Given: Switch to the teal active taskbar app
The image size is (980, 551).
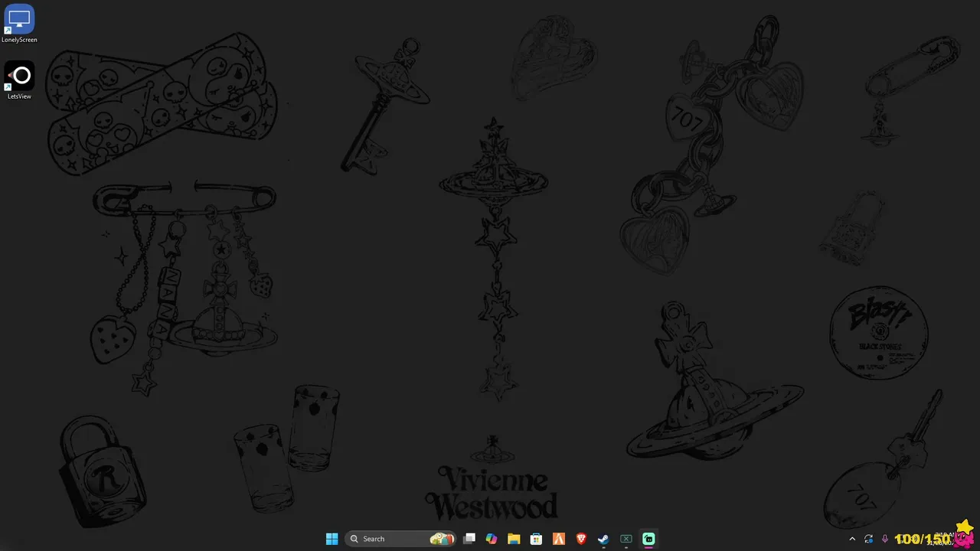Looking at the screenshot, I should coord(648,539).
